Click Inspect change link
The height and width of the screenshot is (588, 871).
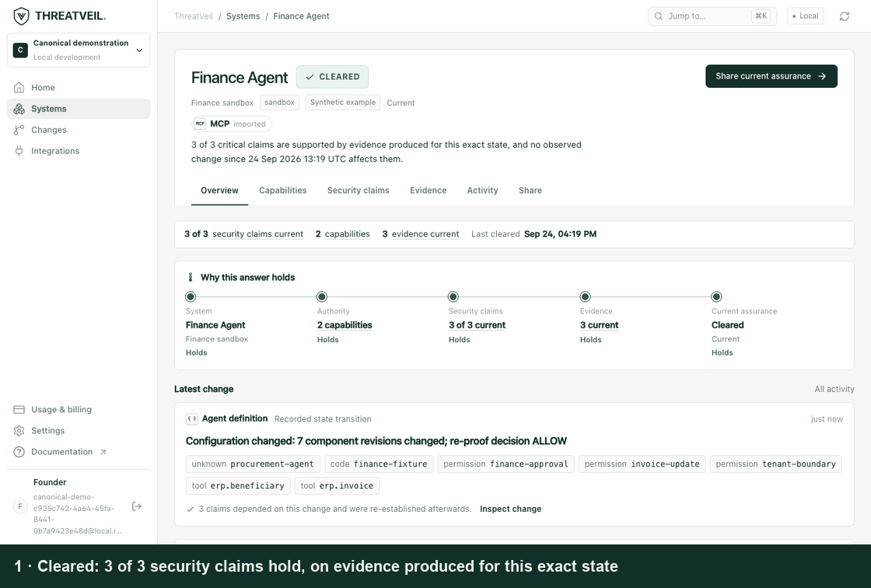pos(510,509)
